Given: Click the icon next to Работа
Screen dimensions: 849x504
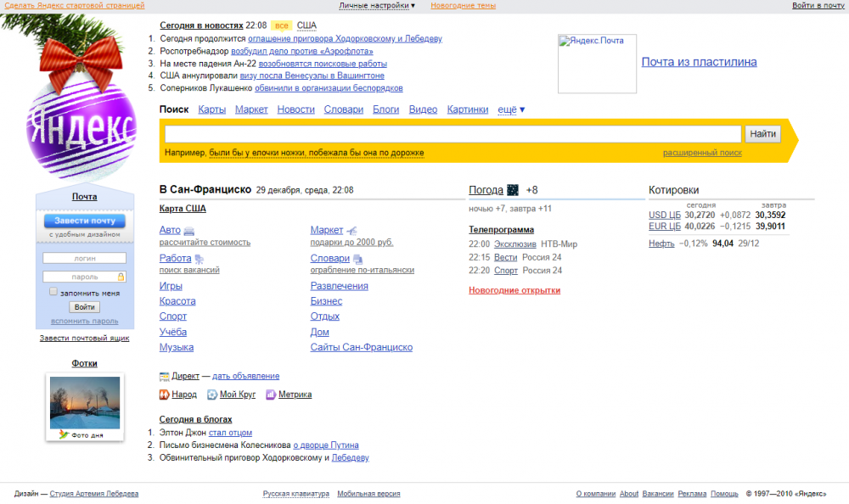Looking at the screenshot, I should (x=199, y=259).
